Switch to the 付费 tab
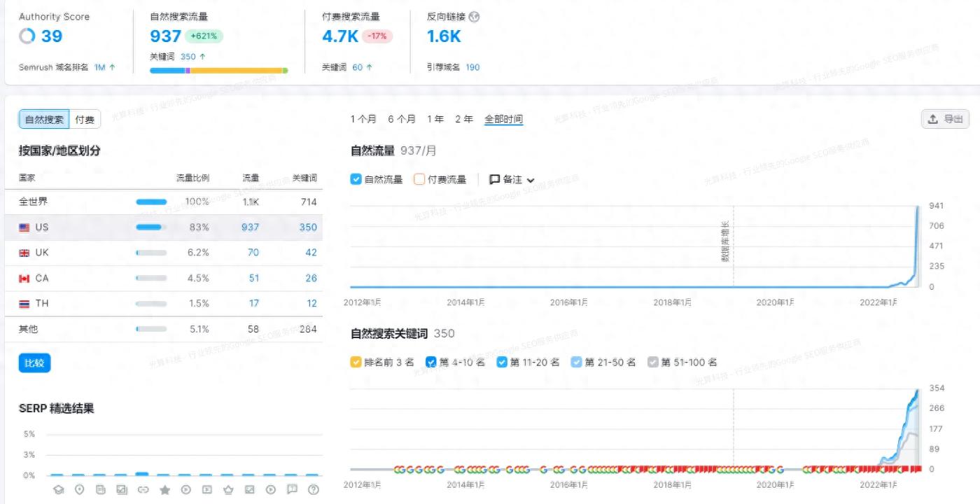Image resolution: width=980 pixels, height=504 pixels. 85,120
